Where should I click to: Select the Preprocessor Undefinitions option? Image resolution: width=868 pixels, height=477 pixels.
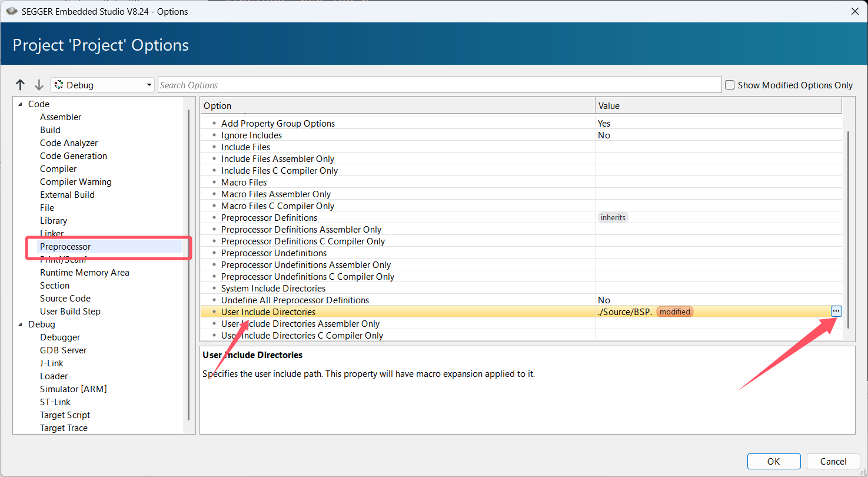[521, 253]
